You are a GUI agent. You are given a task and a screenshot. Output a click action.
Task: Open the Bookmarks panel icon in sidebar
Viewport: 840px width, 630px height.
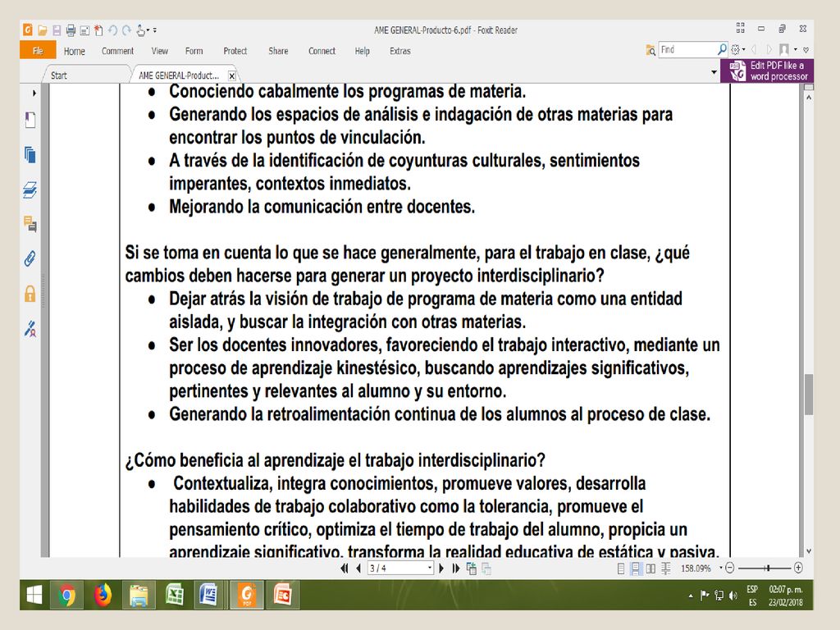pos(30,120)
